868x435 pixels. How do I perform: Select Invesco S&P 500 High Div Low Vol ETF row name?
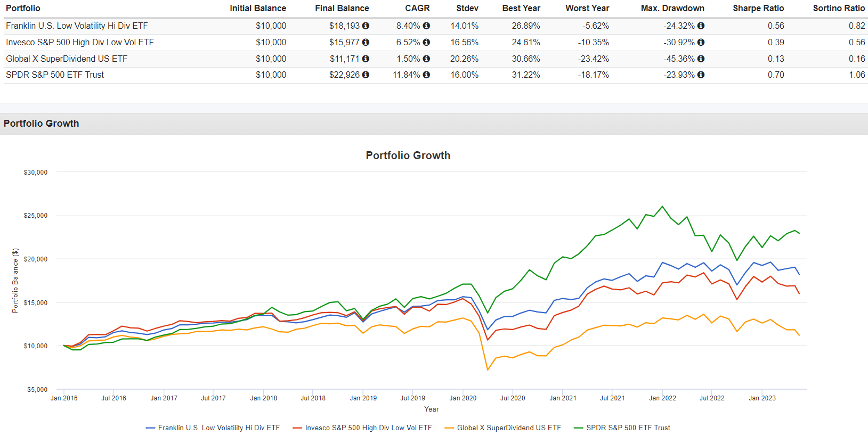(80, 42)
